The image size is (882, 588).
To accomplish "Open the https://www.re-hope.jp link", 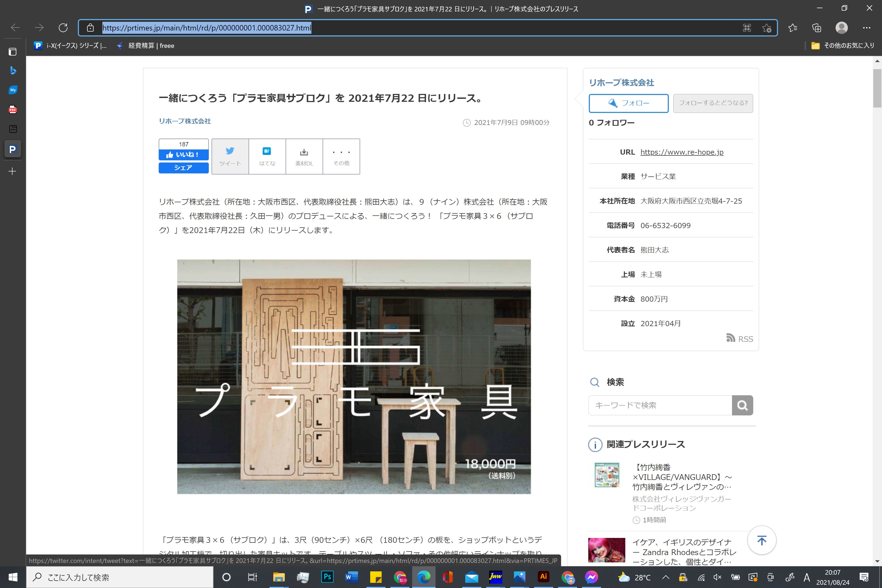I will click(682, 152).
